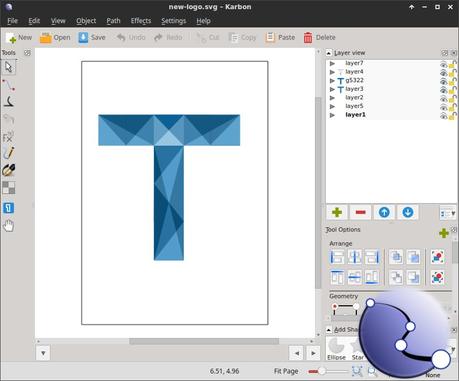The image size is (459, 381).
Task: Pick the Calligraphy tool
Action: coord(9,102)
